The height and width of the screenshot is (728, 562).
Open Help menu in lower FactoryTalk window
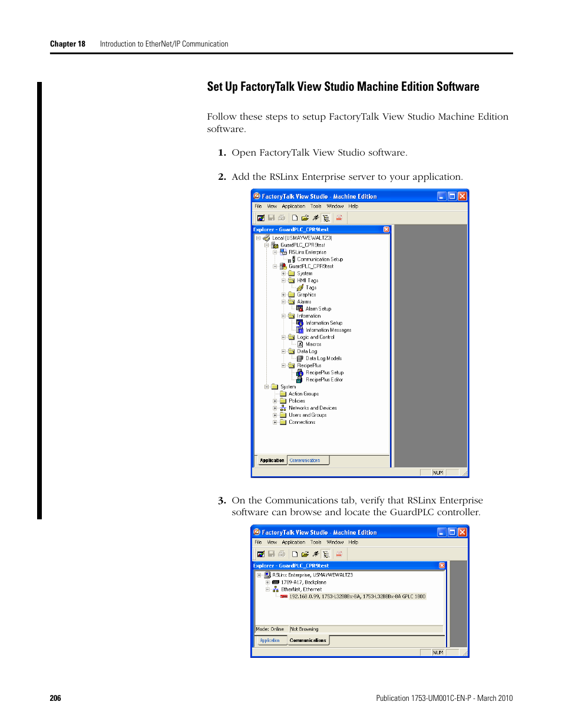coord(353,542)
